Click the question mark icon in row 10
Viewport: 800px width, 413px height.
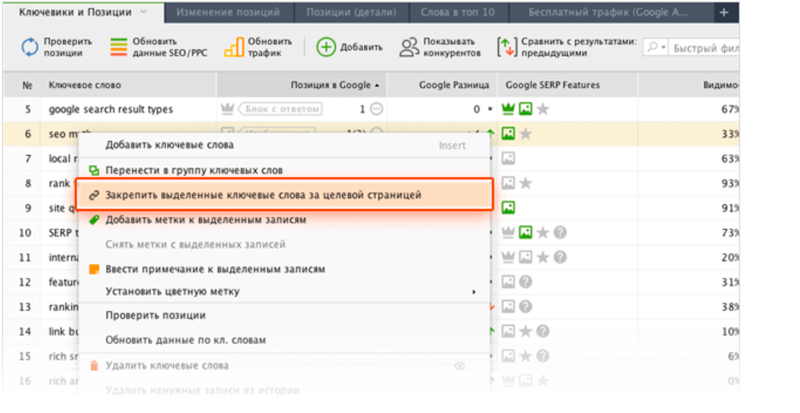click(560, 232)
